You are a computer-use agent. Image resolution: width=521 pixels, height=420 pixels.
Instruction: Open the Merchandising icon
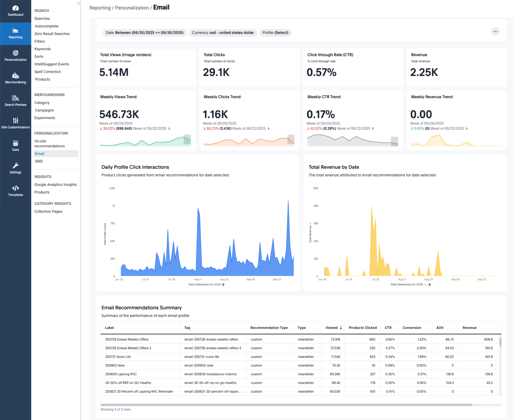pyautogui.click(x=16, y=76)
